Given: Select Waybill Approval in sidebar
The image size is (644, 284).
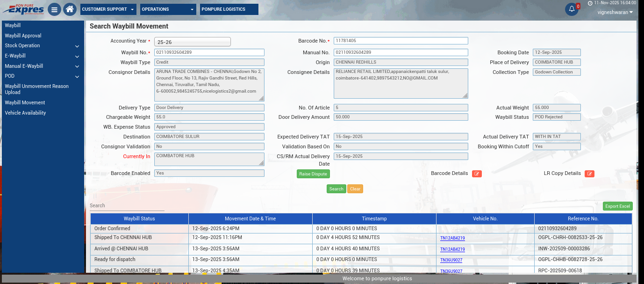Looking at the screenshot, I should [23, 36].
